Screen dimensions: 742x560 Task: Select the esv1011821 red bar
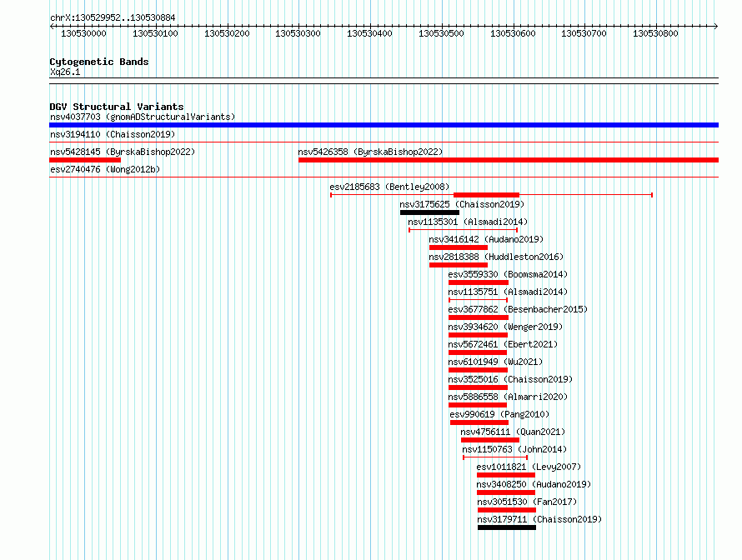tap(506, 475)
